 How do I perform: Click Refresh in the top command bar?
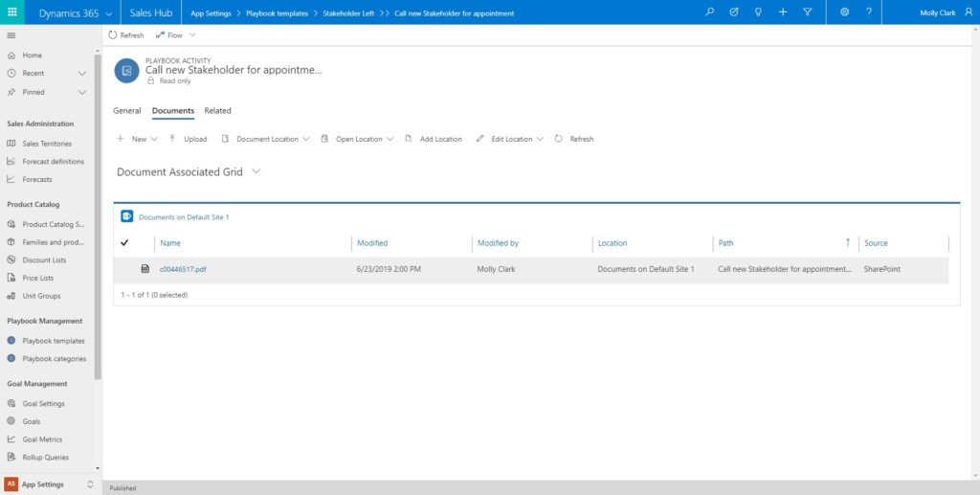(x=125, y=35)
